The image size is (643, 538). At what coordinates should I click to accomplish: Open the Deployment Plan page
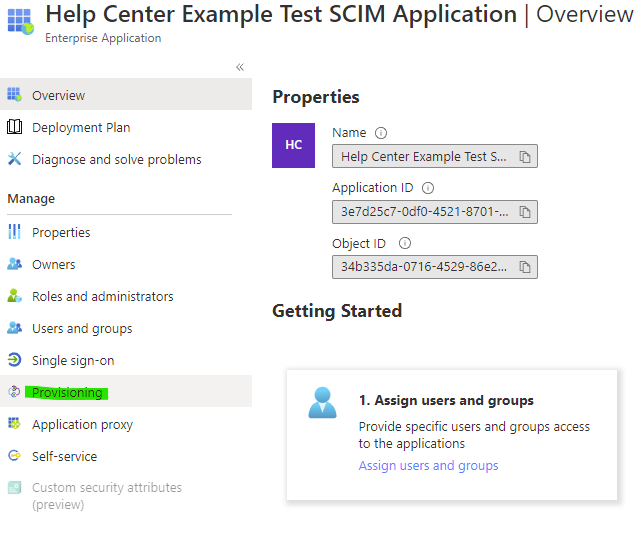81,128
